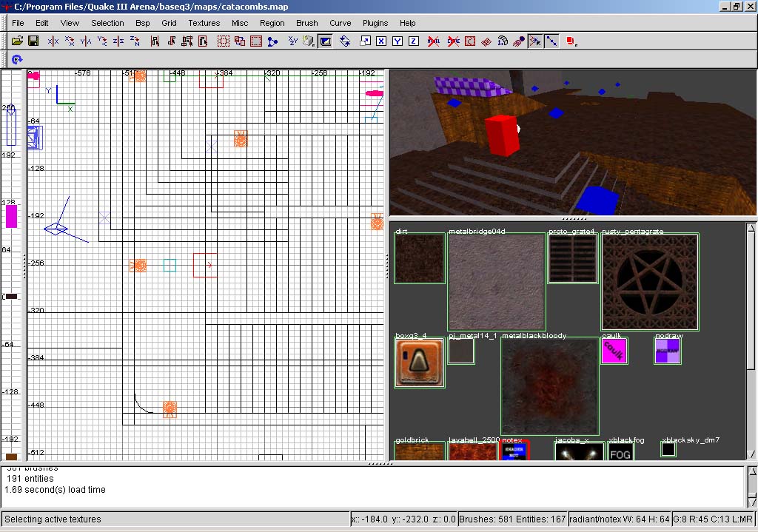Click the camera marker in the grid view
The width and height of the screenshot is (758, 532).
(56, 228)
